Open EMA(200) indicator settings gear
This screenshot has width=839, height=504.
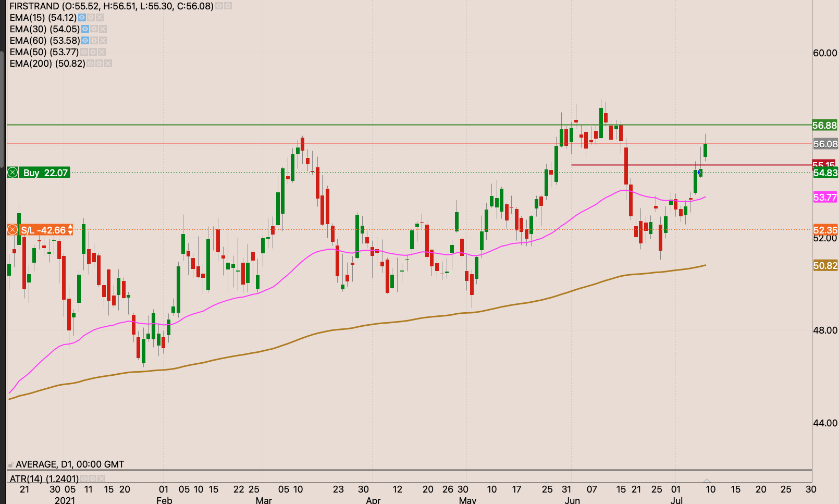coord(99,64)
